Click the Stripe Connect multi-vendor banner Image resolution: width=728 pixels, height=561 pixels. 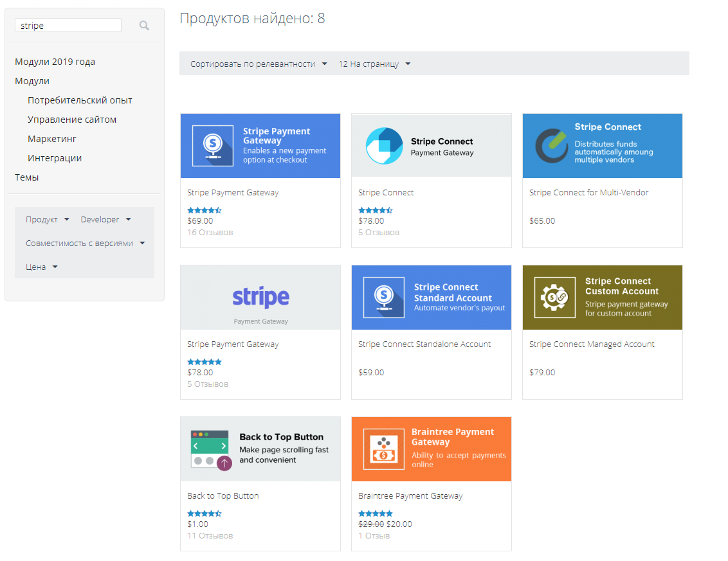tap(603, 146)
